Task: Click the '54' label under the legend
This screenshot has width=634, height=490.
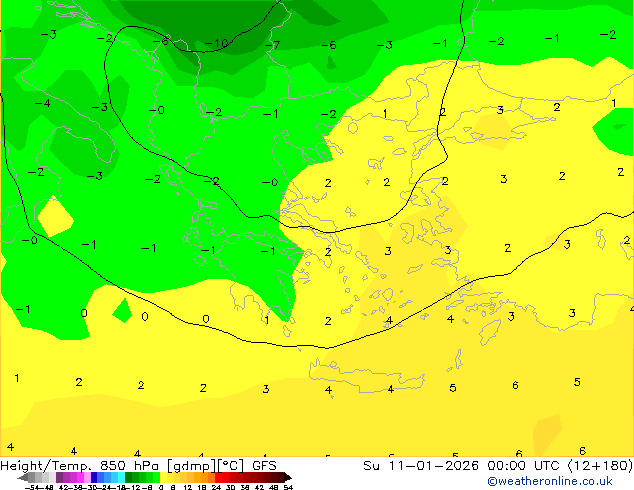Action: tap(288, 487)
